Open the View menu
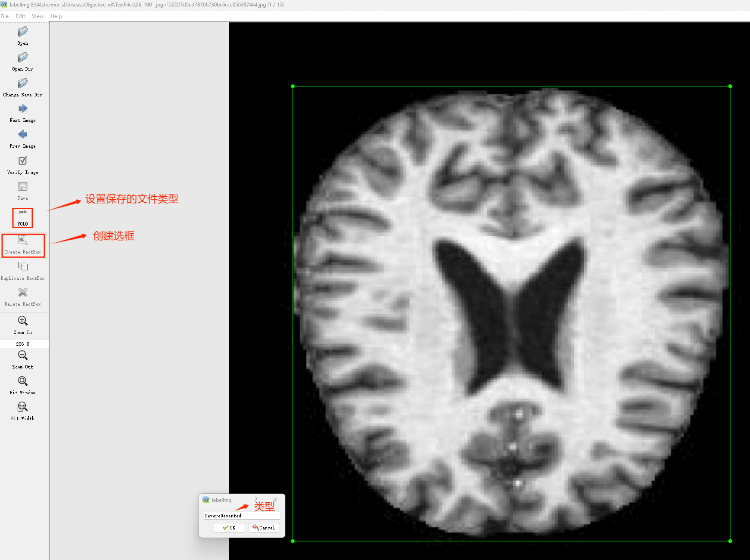The image size is (750, 560). [x=37, y=16]
